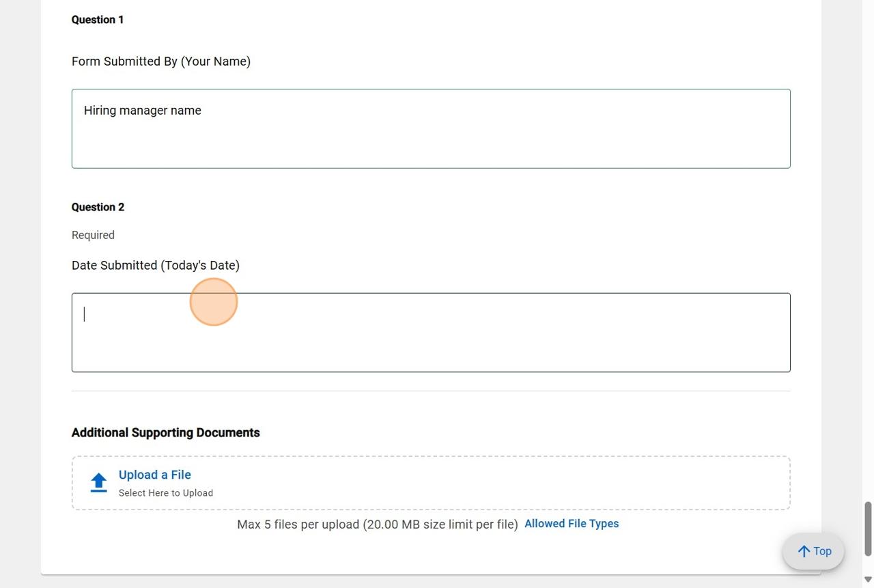Click the Required label under Question 2
Image resolution: width=874 pixels, height=588 pixels.
pyautogui.click(x=93, y=235)
